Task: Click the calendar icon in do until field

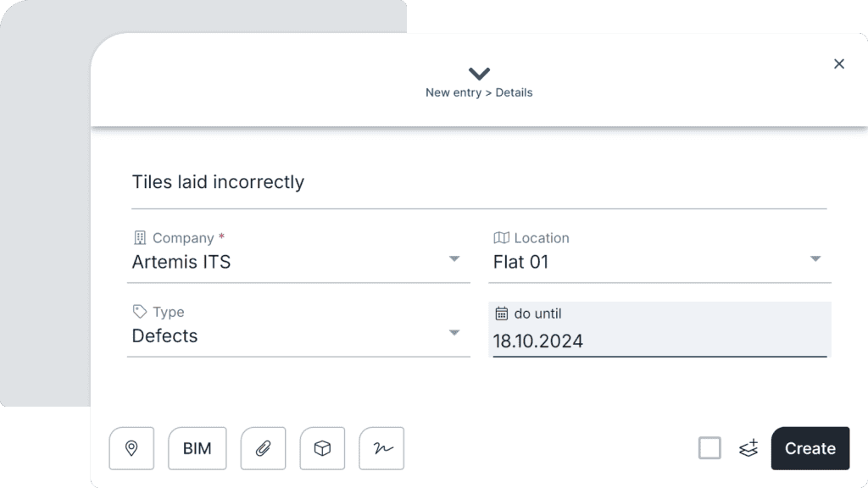Action: (x=502, y=313)
